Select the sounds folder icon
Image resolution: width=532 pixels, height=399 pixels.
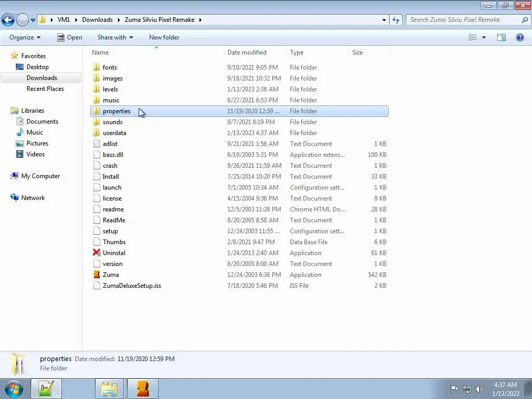pos(97,122)
